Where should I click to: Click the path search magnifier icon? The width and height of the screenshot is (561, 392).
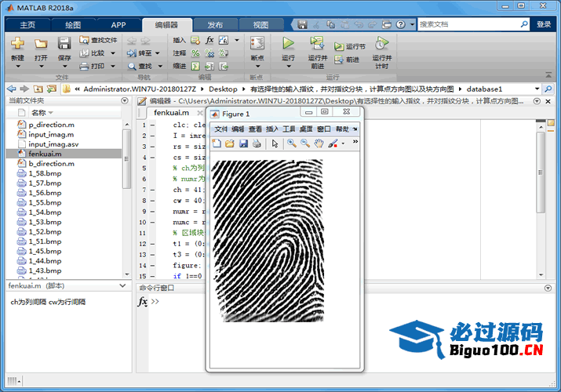point(548,89)
